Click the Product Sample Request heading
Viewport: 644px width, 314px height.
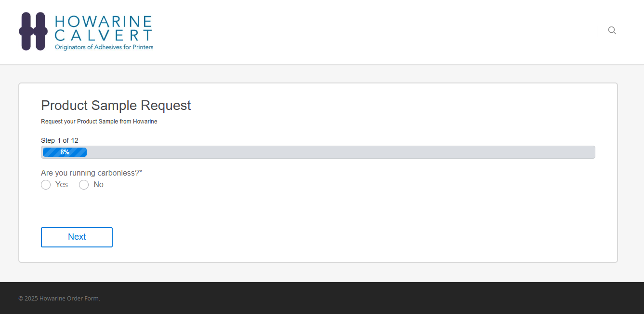coord(116,105)
